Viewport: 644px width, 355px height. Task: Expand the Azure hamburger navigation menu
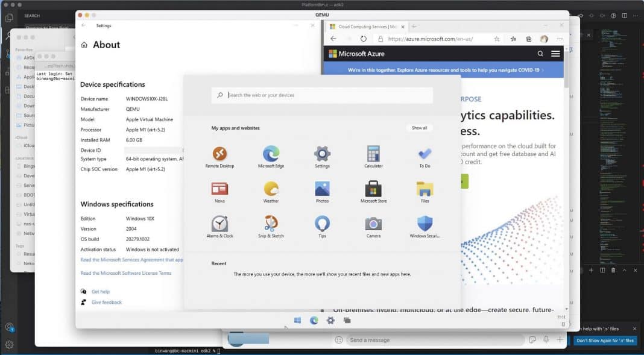coord(555,53)
